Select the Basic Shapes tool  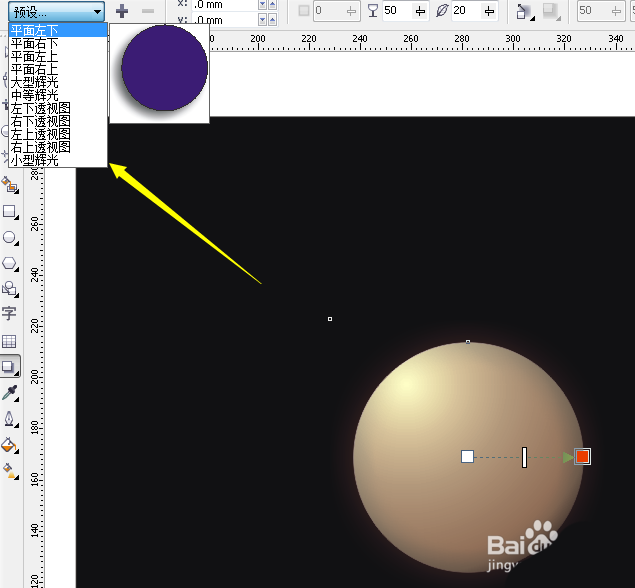10,289
